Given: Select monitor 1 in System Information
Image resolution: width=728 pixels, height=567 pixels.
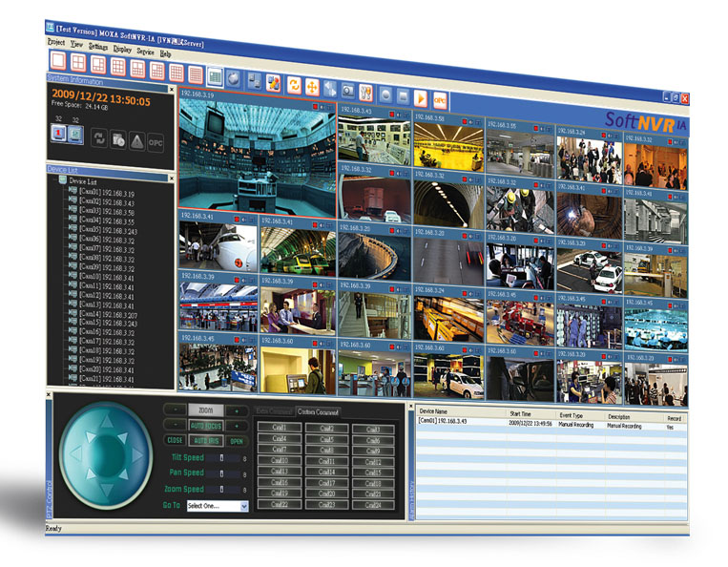Looking at the screenshot, I should [x=58, y=134].
